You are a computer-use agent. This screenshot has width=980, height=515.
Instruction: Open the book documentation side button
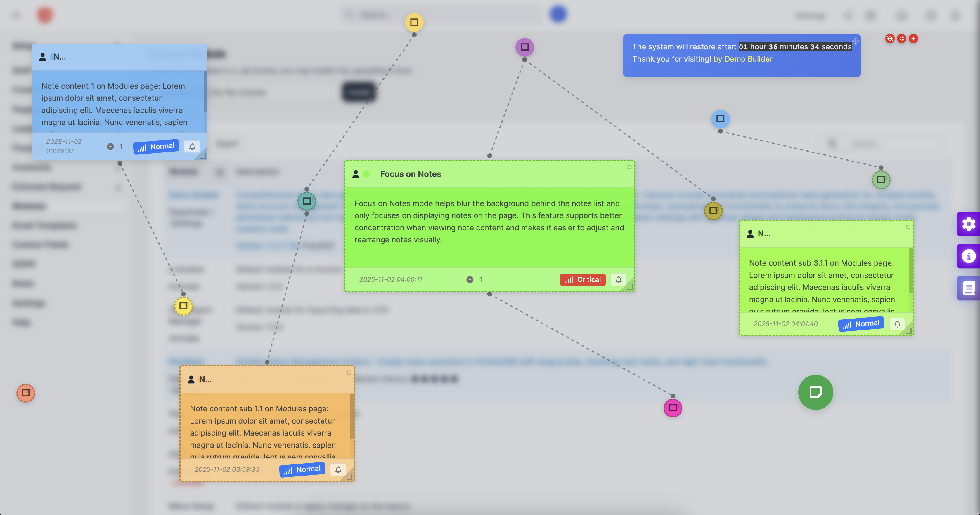[968, 288]
